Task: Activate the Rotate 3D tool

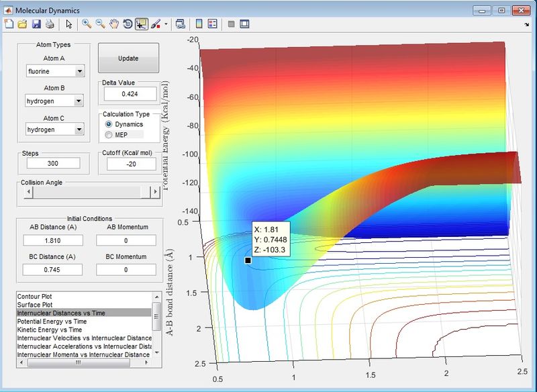Action: tap(128, 24)
